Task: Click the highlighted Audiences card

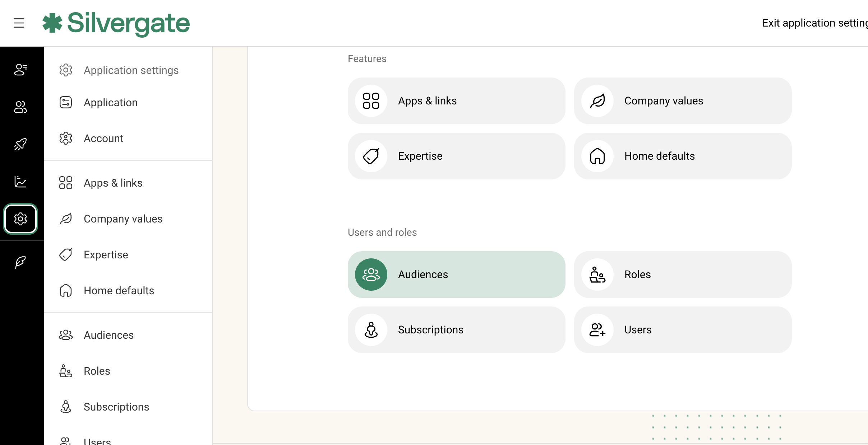Action: click(456, 275)
